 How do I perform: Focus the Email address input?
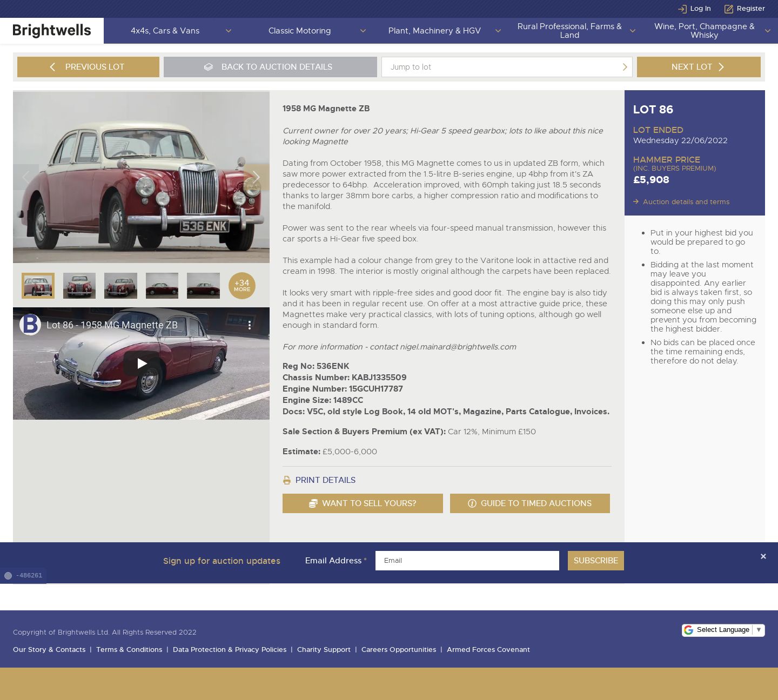point(467,561)
